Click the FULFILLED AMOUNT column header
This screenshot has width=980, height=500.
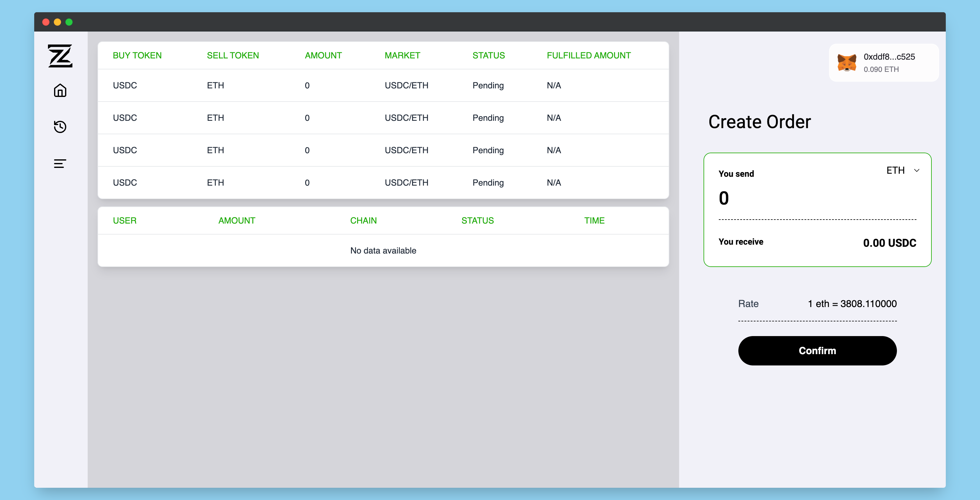click(x=588, y=56)
